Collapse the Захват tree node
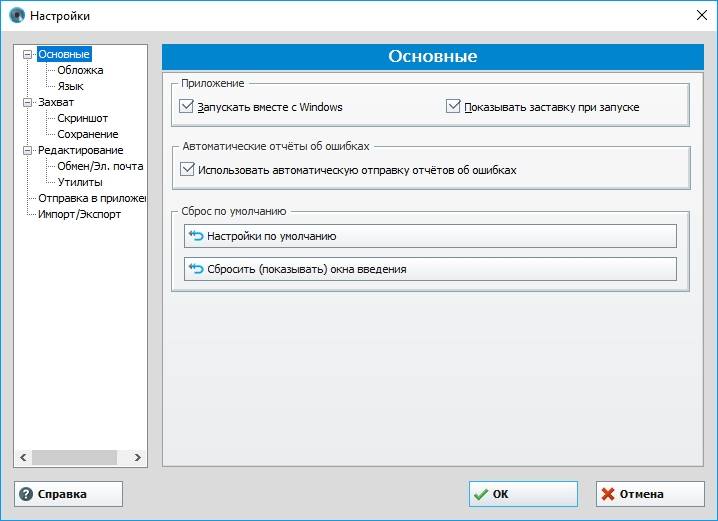The width and height of the screenshot is (718, 521). (27, 102)
